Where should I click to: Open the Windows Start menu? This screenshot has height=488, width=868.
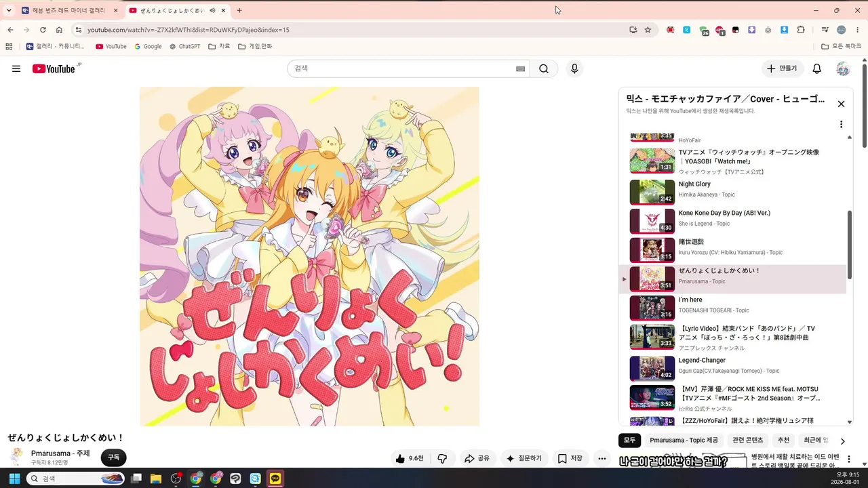point(14,479)
